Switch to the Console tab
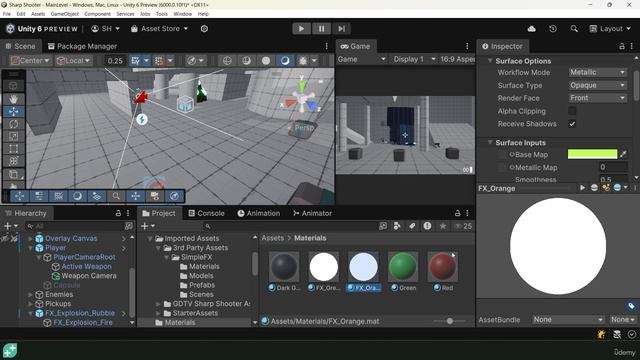640x360 pixels. 206,213
